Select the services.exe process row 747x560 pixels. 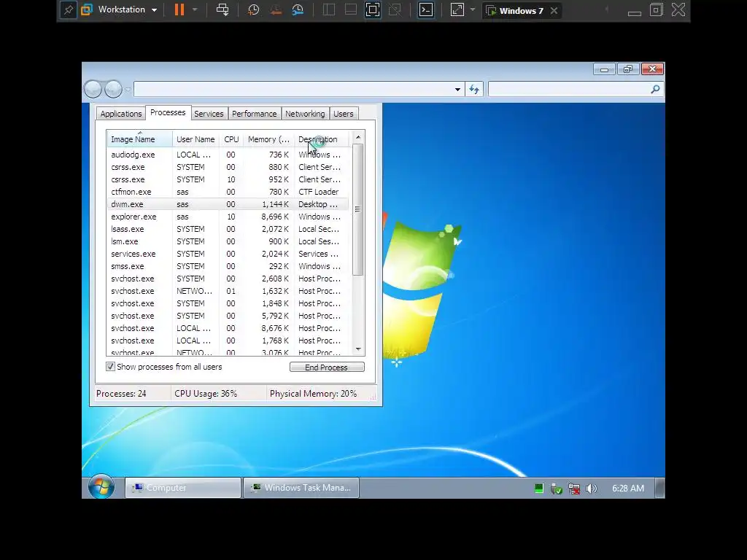pos(228,254)
